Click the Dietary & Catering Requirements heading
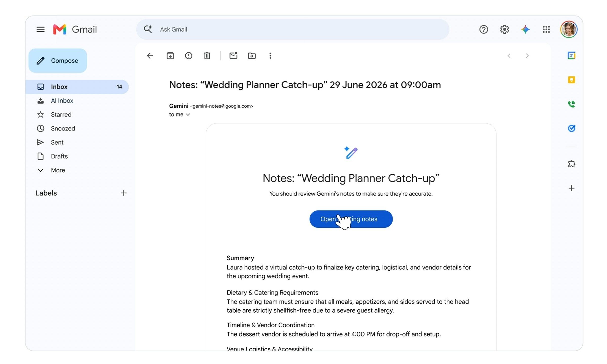The height and width of the screenshot is (364, 607). click(272, 292)
